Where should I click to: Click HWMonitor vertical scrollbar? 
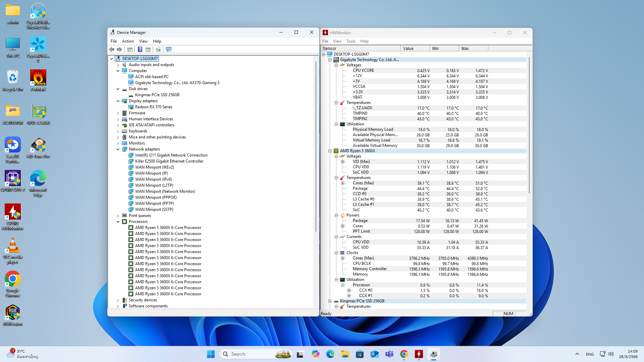point(529,125)
